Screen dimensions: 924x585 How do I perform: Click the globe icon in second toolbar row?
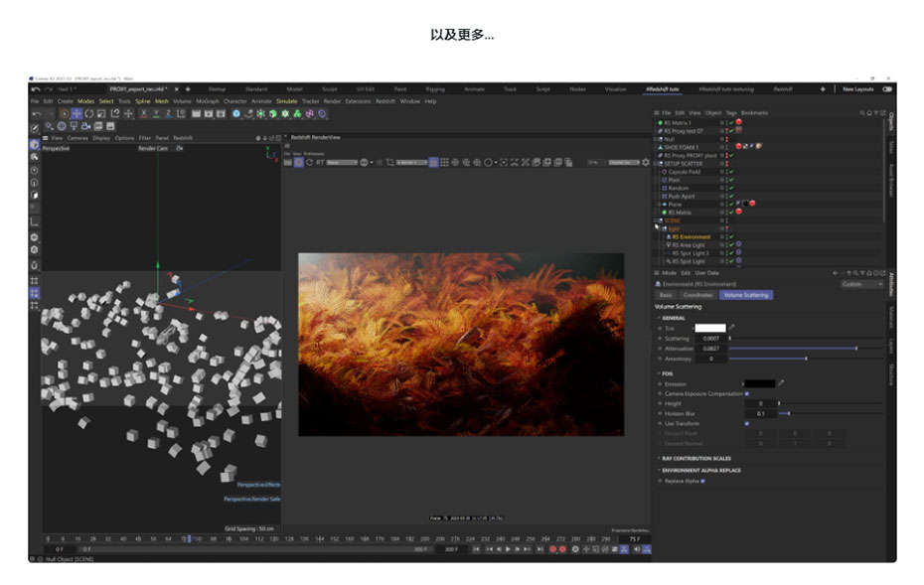(62, 126)
